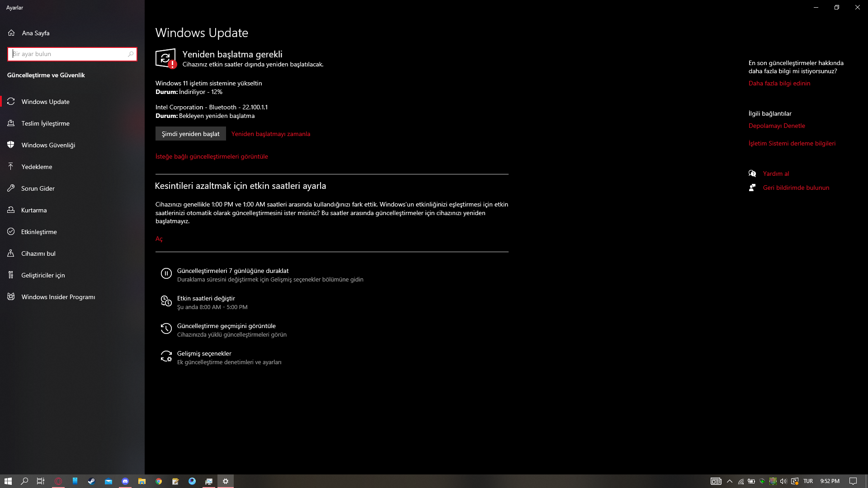868x488 pixels.
Task: Open Windows Güvenliği section
Action: pyautogui.click(x=72, y=145)
